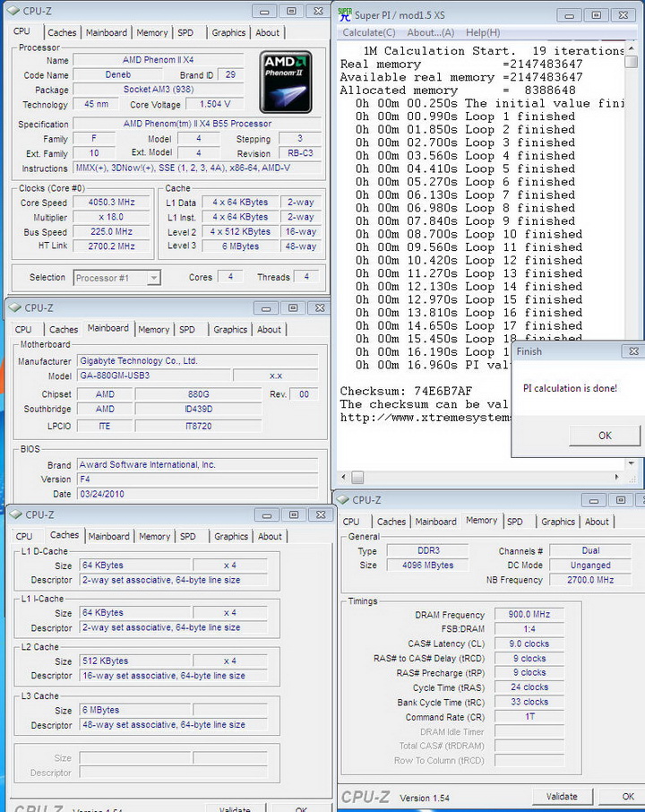This screenshot has width=645, height=812.
Task: Open Memory tab in top CPU-Z window
Action: tap(151, 32)
